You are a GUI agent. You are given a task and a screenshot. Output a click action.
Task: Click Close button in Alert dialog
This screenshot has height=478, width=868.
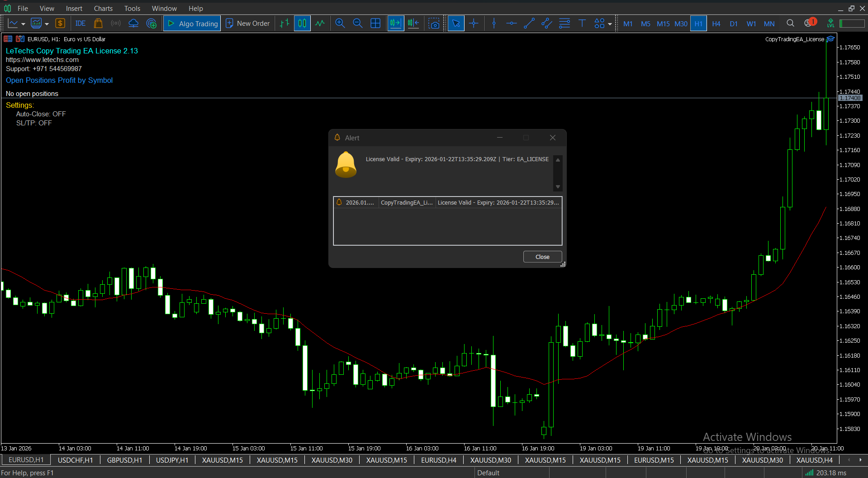542,257
